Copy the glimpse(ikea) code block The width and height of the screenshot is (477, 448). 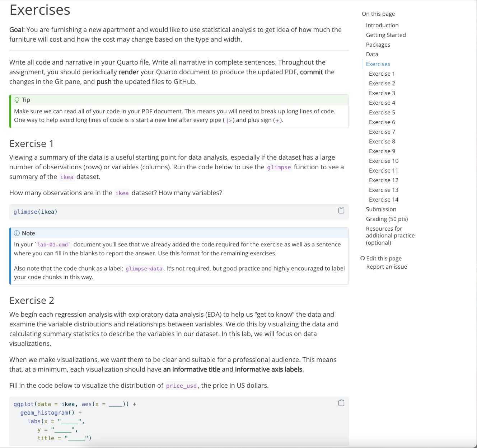coord(341,210)
